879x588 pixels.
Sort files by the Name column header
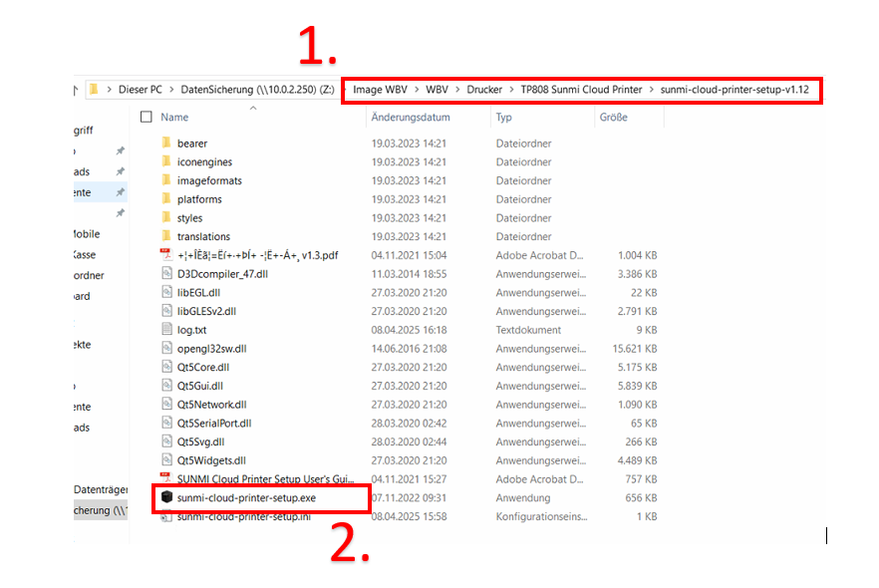pos(174,117)
